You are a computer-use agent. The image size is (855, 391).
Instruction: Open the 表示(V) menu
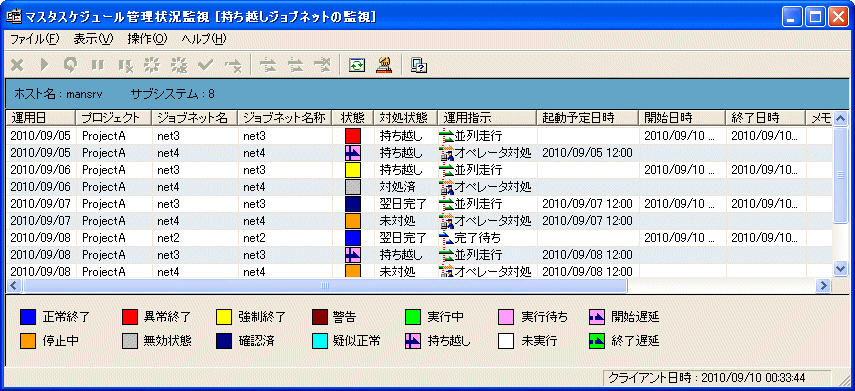click(93, 39)
